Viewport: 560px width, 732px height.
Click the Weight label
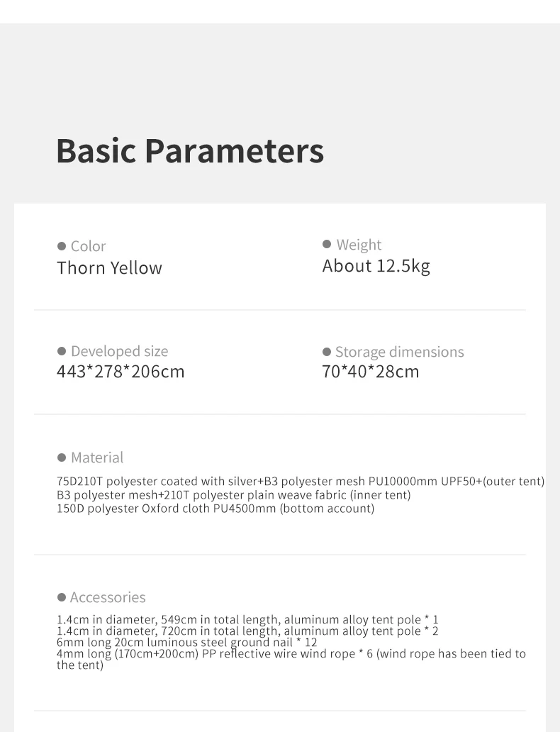click(x=359, y=245)
